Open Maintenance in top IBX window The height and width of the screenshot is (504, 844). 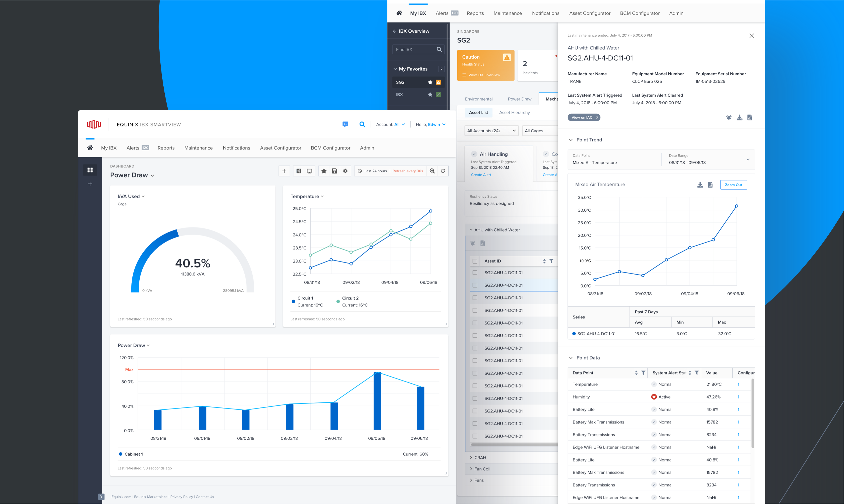[508, 13]
